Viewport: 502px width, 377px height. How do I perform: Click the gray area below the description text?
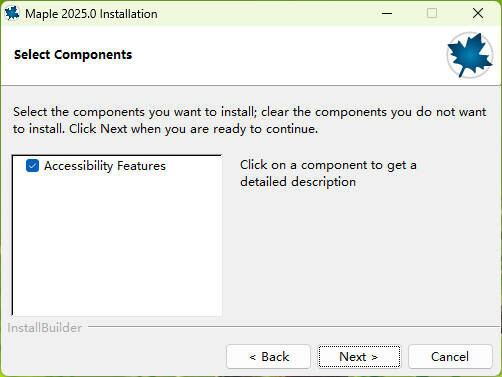coord(363,253)
